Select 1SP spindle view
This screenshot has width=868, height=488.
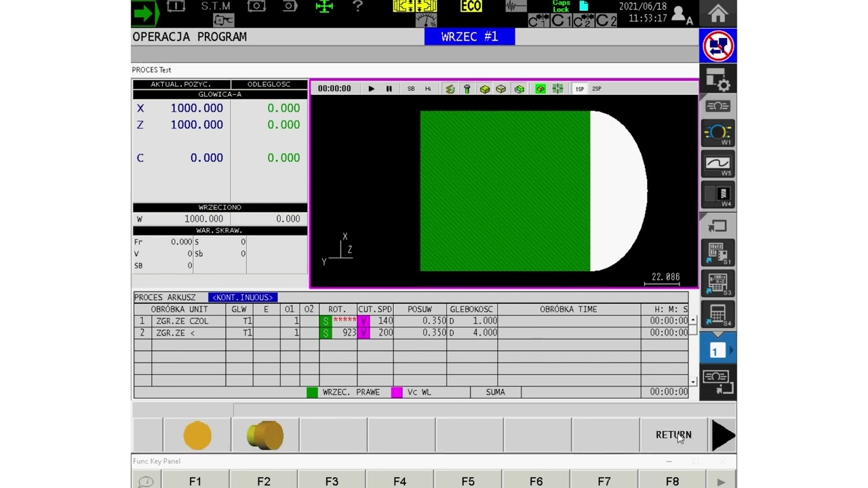pos(580,89)
